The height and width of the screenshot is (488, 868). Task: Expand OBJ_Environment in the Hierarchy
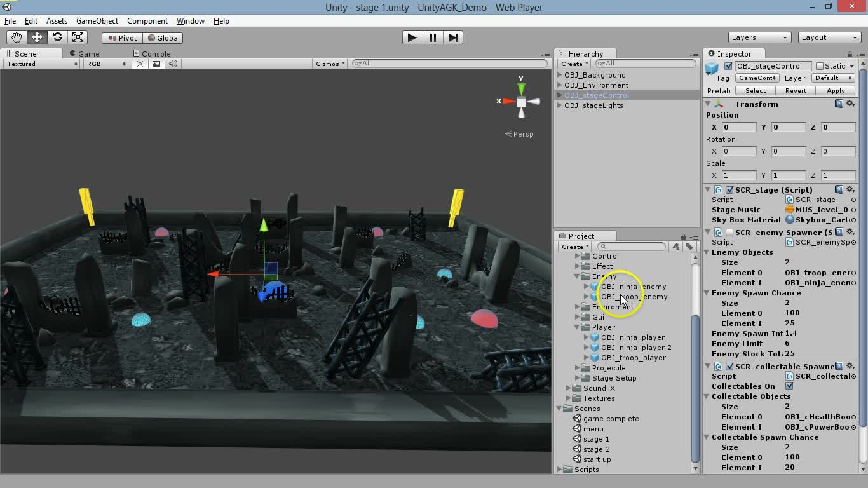[559, 85]
